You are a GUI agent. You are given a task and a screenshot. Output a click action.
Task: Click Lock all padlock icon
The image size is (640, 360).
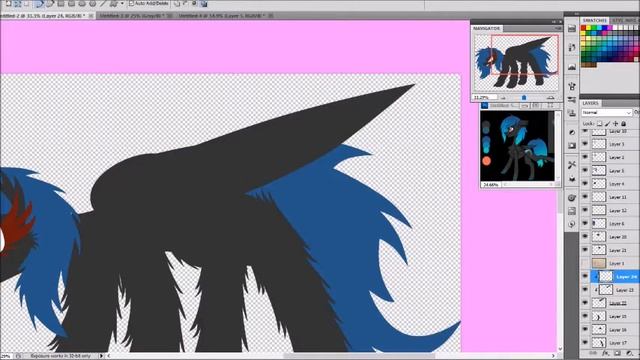[x=623, y=123]
